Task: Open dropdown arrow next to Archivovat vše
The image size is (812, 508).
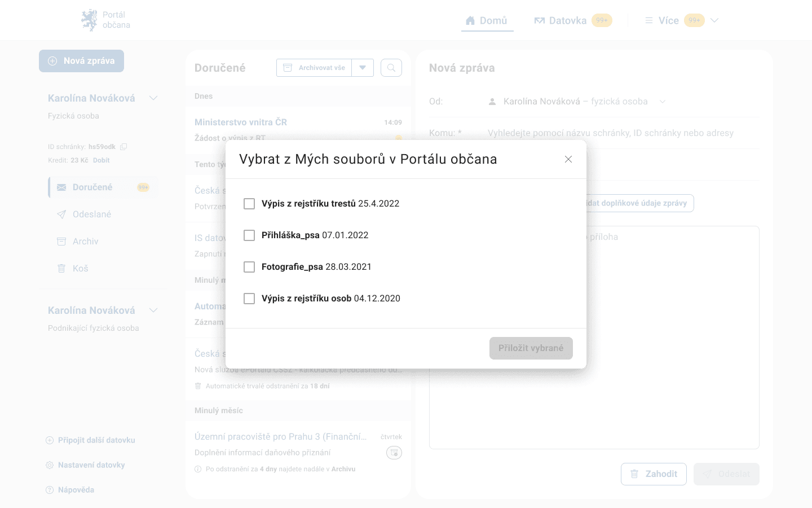Action: click(x=363, y=68)
